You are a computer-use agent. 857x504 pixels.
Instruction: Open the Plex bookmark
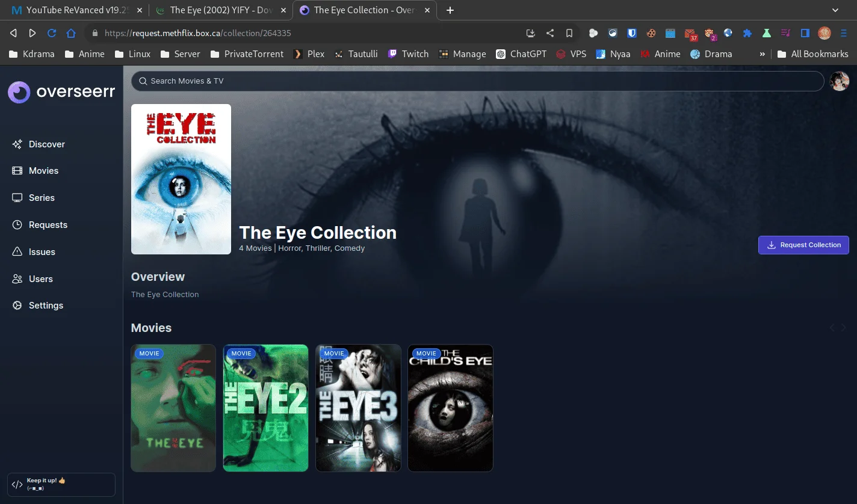309,54
